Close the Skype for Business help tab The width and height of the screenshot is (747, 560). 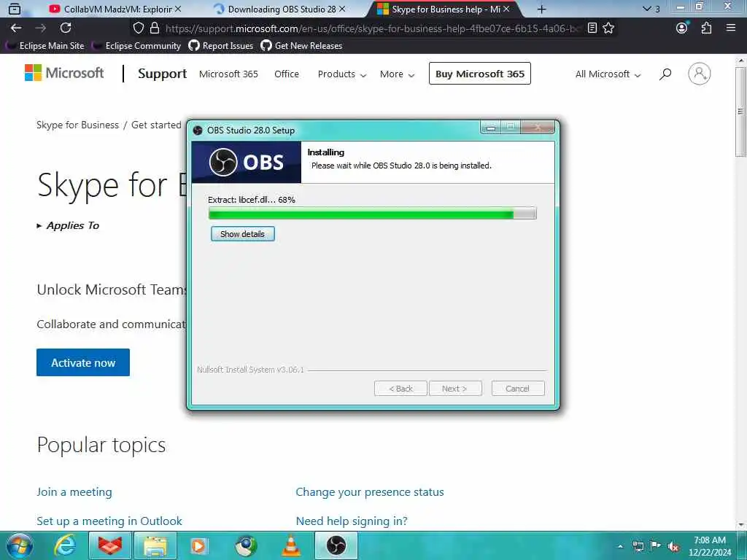(x=506, y=9)
